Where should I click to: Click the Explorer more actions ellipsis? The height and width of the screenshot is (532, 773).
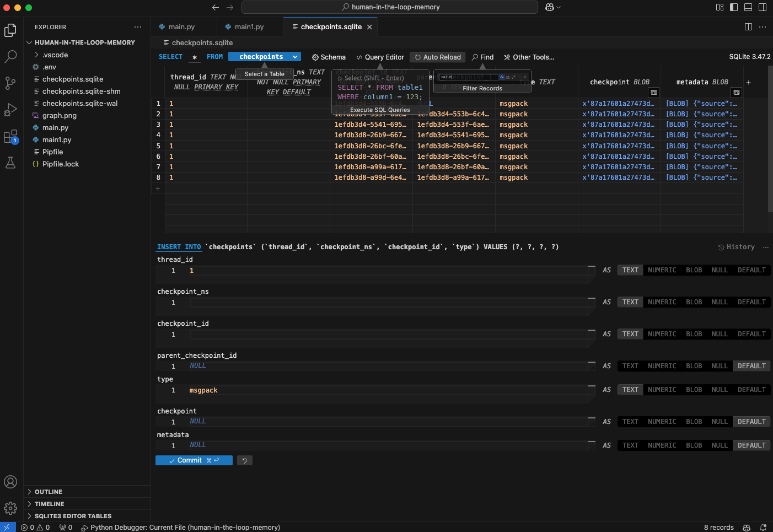click(x=138, y=27)
